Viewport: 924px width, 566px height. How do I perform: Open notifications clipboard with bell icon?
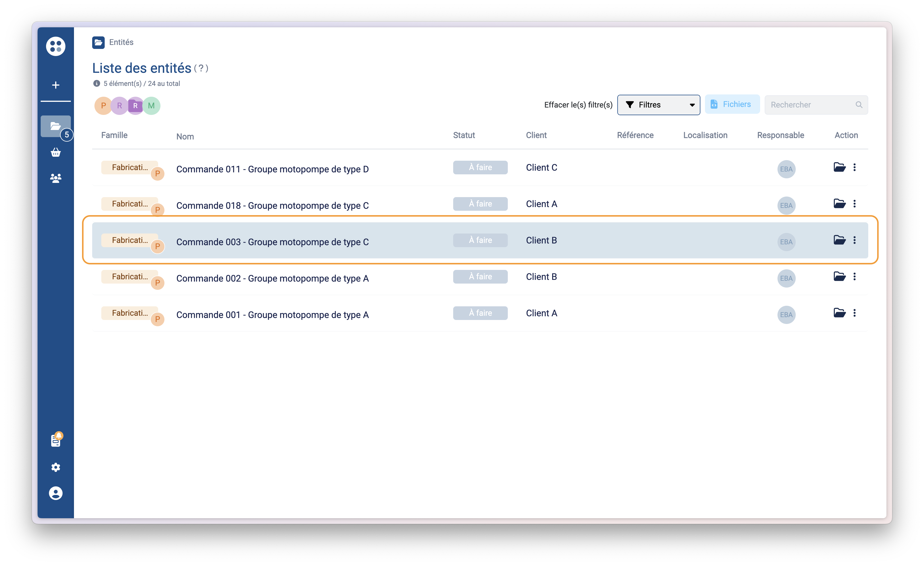(x=55, y=441)
